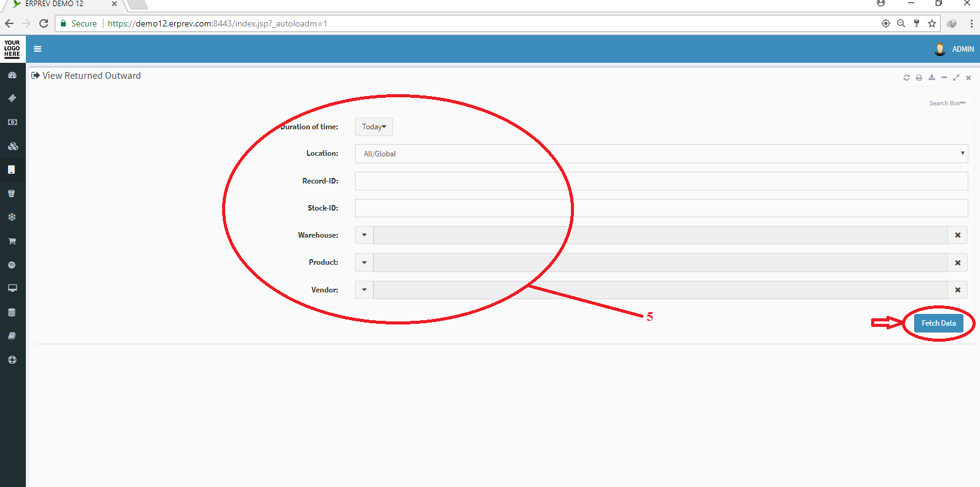Go back in browser

(9, 23)
